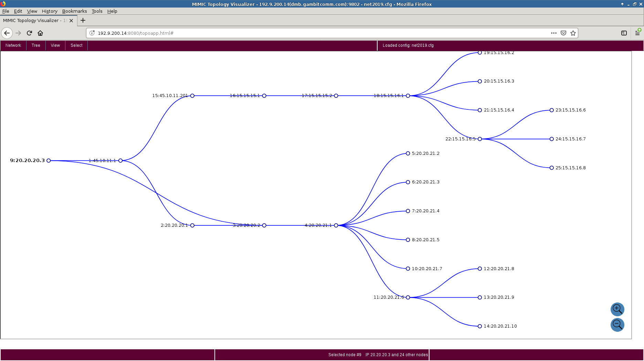Open the Bookmarks menu in Firefox
The image size is (644, 361).
tap(74, 11)
